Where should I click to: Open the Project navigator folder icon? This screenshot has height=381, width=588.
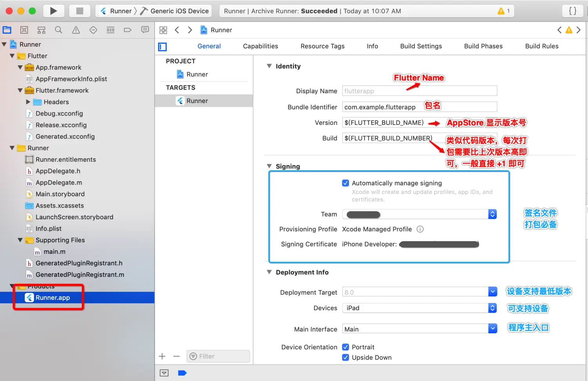[x=7, y=30]
